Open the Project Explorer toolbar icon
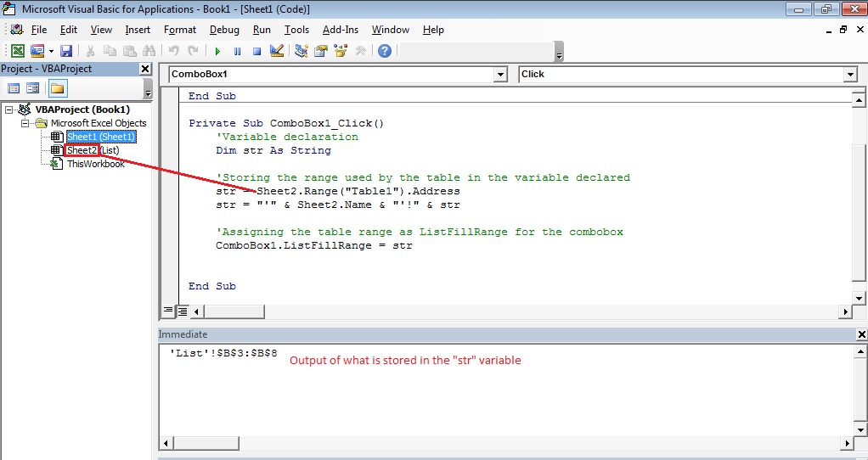This screenshot has width=868, height=460. coord(302,51)
